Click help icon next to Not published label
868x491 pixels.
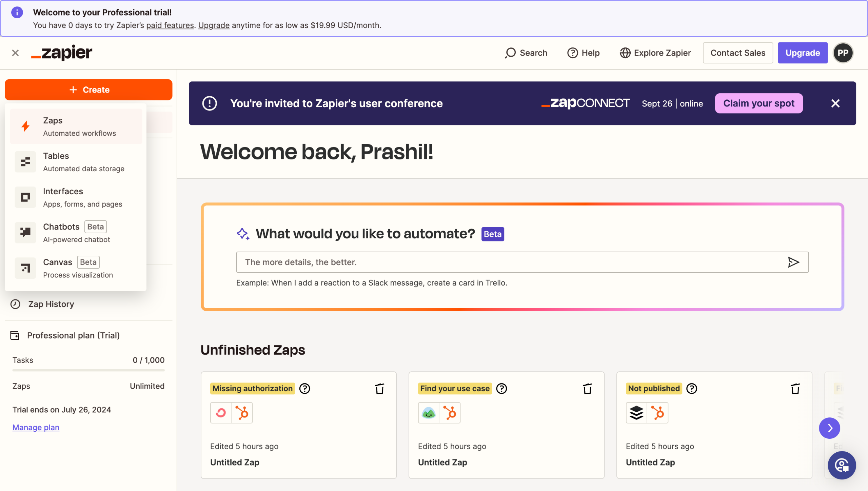point(692,389)
